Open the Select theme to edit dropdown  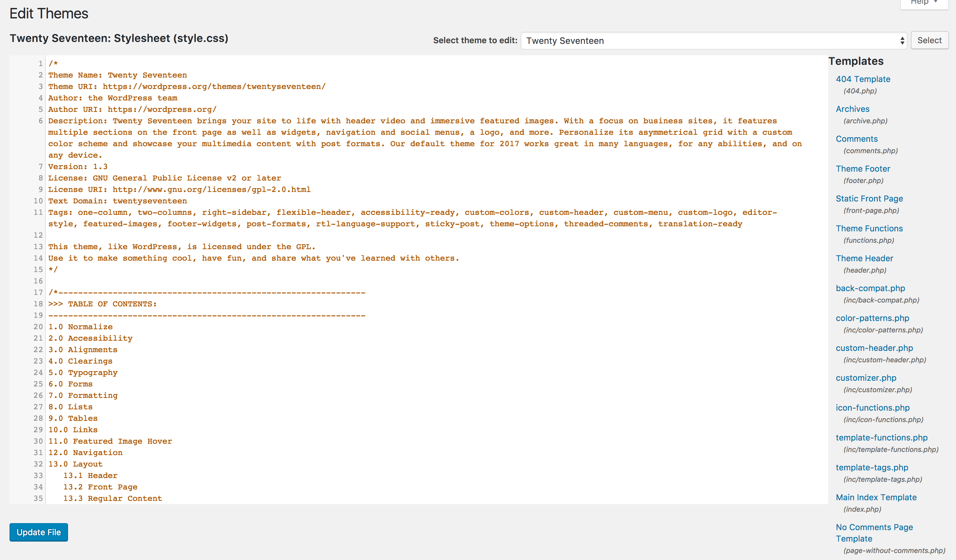tap(714, 41)
